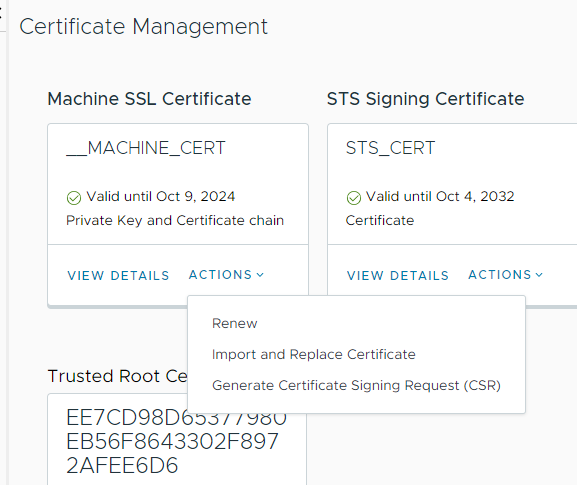Click the STS Signing Certificate section heading
577x485 pixels.
[x=425, y=99]
